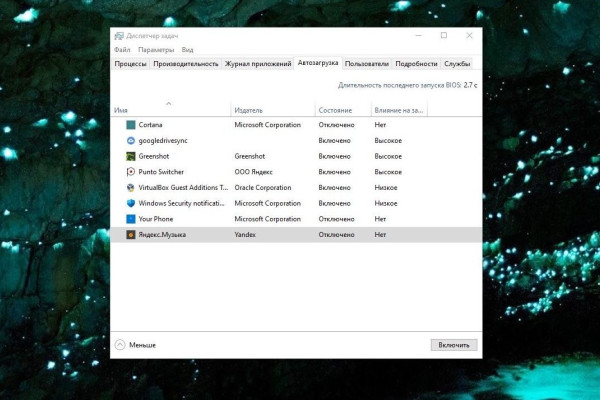Click the VirtualBox Guest Additions icon
This screenshot has width=600, height=400.
130,187
